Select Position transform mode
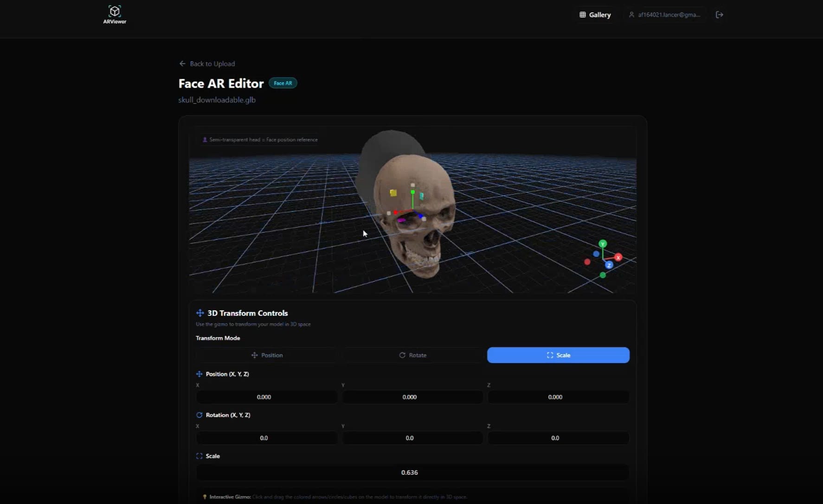Screen dimensions: 823x504 tap(267, 355)
